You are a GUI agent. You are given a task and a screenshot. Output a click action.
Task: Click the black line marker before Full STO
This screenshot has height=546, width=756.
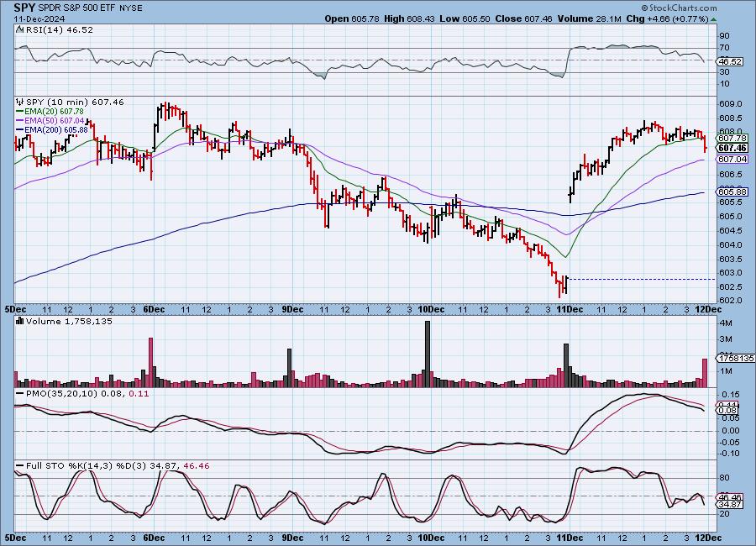20,466
